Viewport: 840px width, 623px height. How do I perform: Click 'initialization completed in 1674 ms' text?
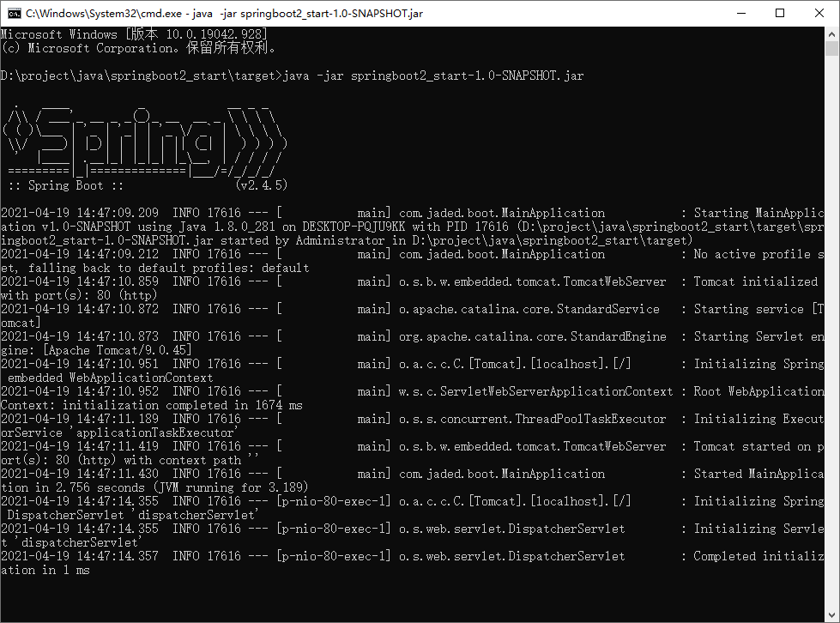click(183, 405)
